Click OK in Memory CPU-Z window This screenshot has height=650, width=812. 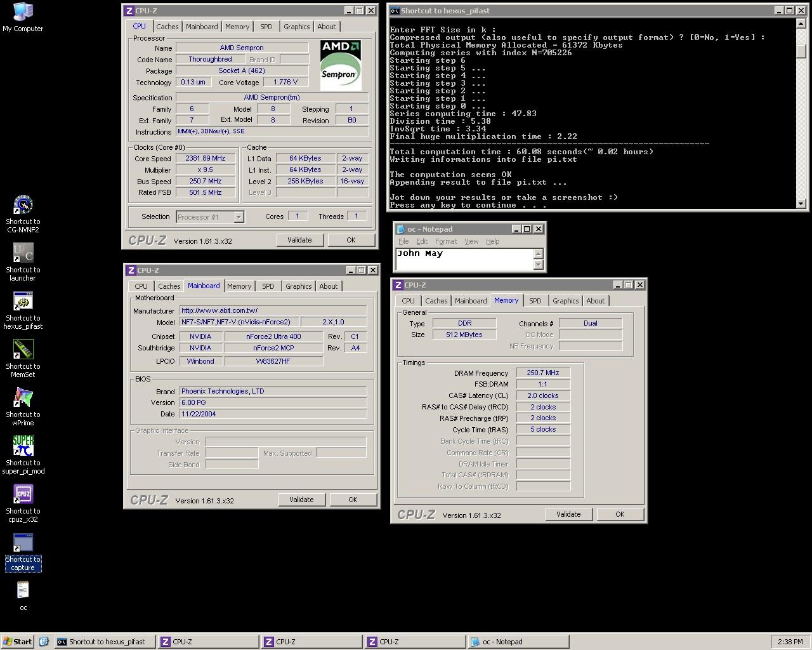point(620,514)
